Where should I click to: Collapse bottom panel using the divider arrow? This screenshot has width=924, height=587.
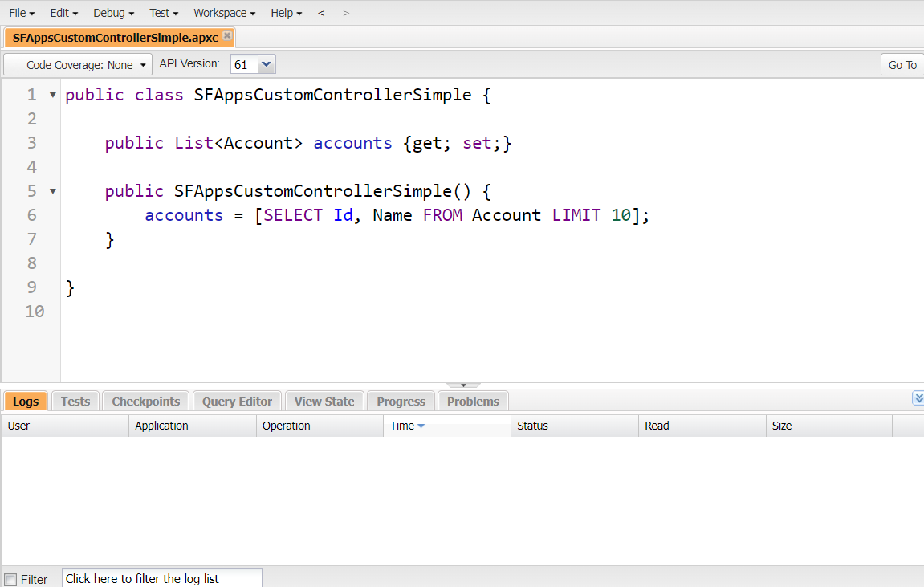[462, 384]
